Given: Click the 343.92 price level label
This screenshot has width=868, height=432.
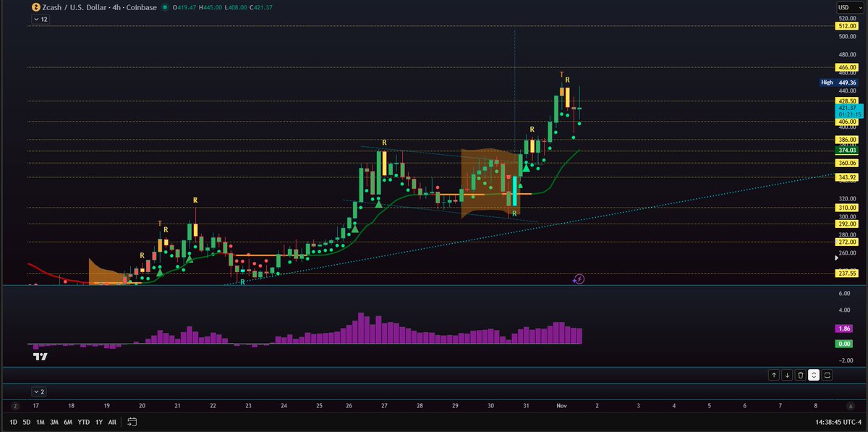Looking at the screenshot, I should tap(846, 177).
